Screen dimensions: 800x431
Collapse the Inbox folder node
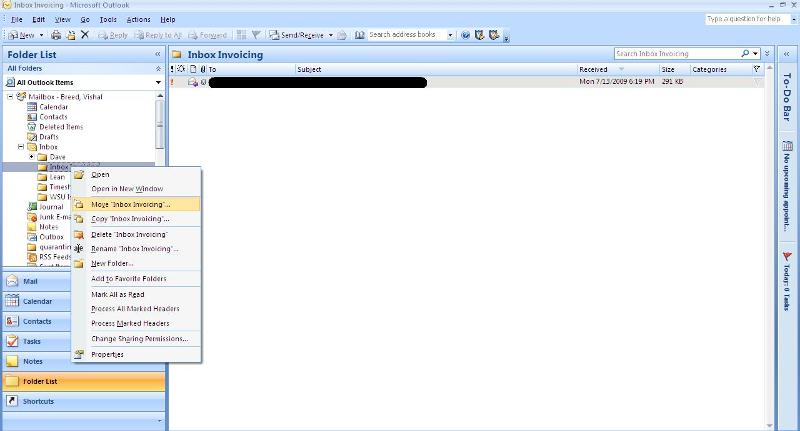coord(21,146)
